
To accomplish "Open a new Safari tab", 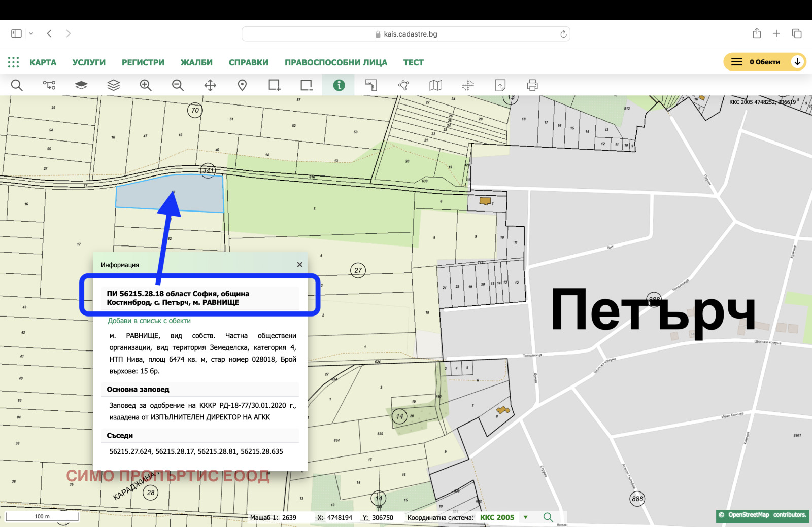I will [776, 33].
